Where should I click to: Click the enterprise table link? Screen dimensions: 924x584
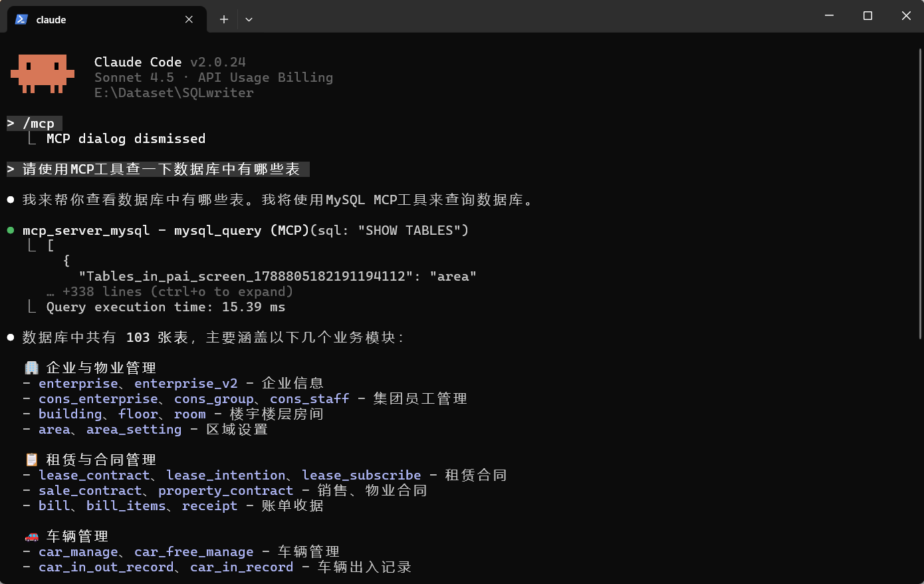pos(78,383)
